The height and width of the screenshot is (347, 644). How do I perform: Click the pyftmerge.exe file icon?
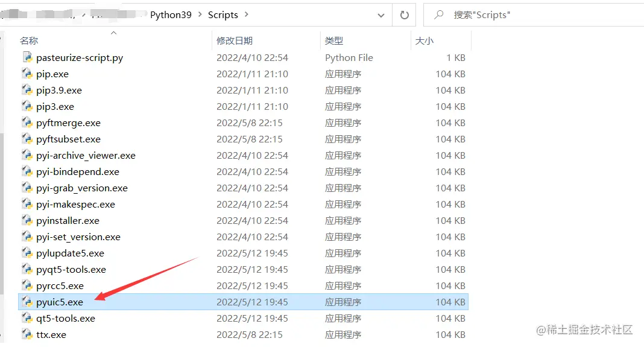coord(27,123)
